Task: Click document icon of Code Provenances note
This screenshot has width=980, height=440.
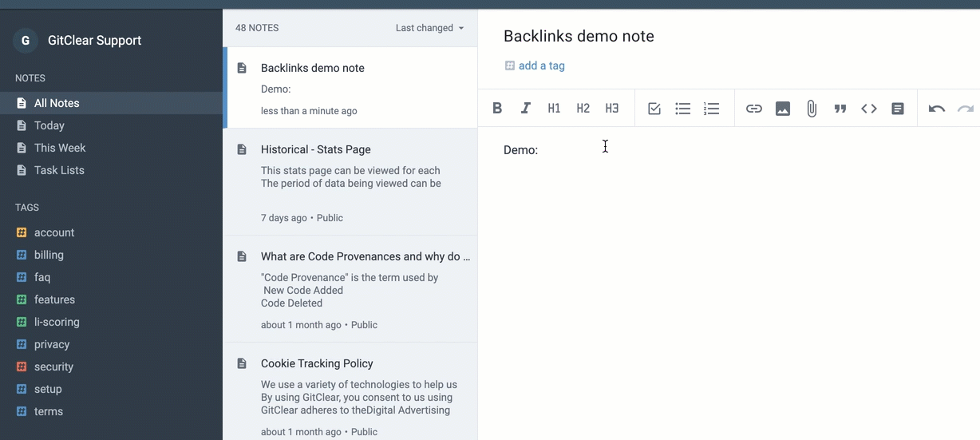Action: pyautogui.click(x=242, y=256)
